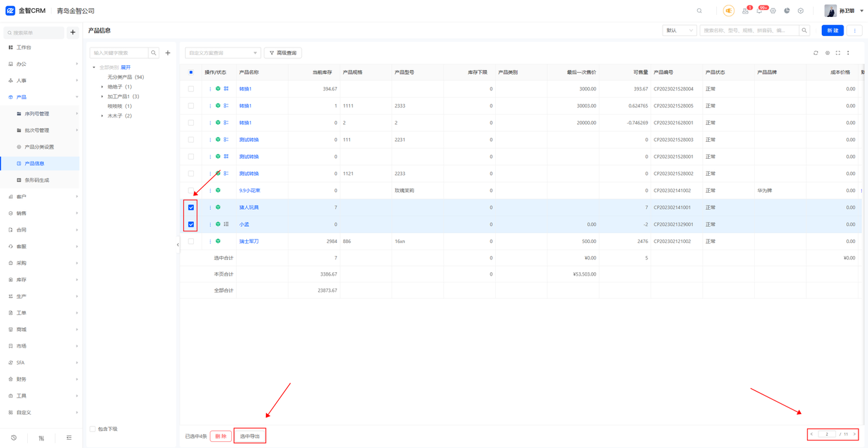Check the 瑞士军刀 row checkbox
Screen dimensions: 868x448
click(x=191, y=242)
